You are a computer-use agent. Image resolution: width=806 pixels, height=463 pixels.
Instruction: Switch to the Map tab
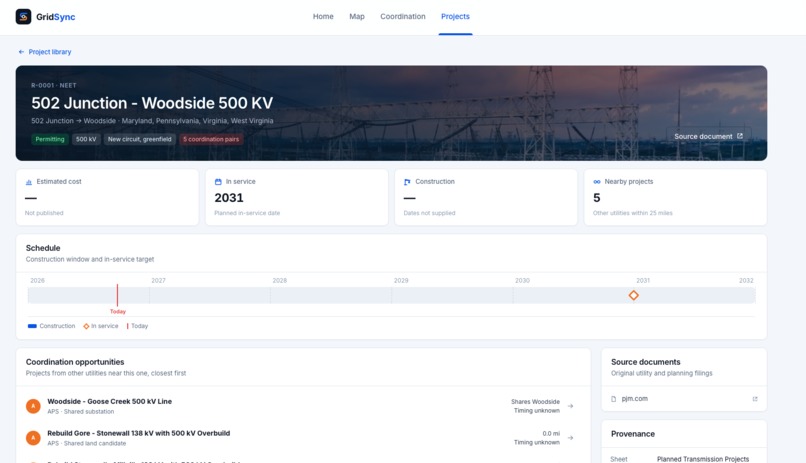pos(357,16)
